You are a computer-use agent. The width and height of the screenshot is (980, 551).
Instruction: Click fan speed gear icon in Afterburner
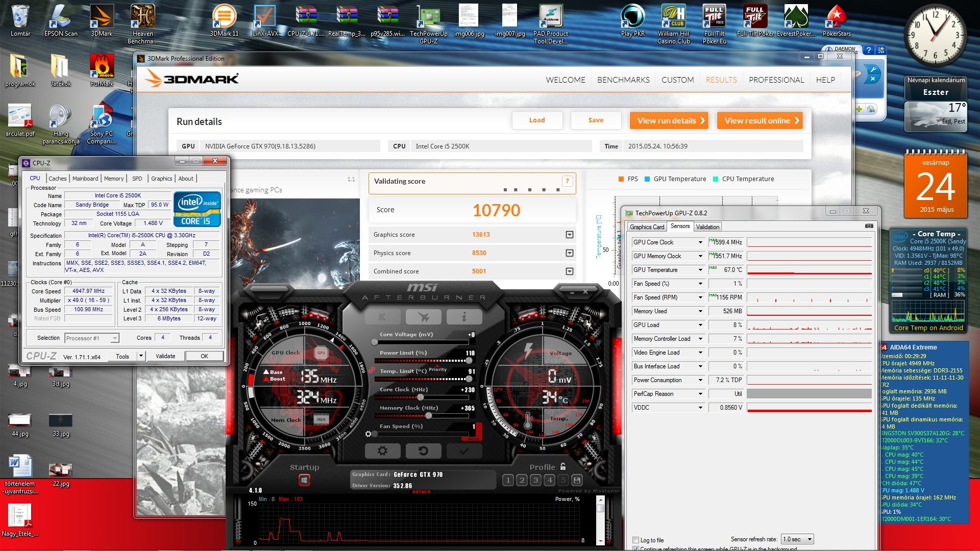coord(368,434)
